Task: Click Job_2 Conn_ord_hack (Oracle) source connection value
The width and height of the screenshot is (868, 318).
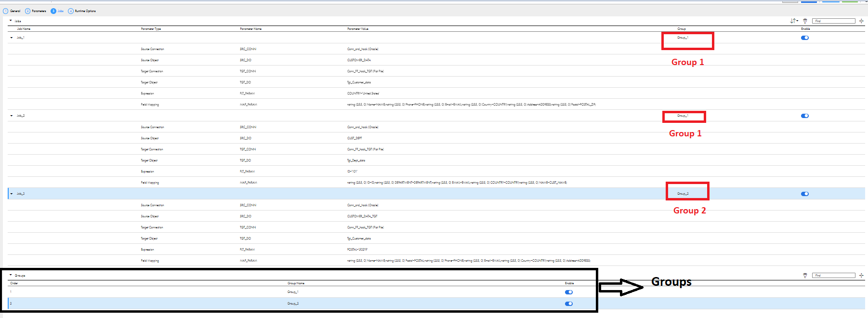Action: tap(363, 127)
